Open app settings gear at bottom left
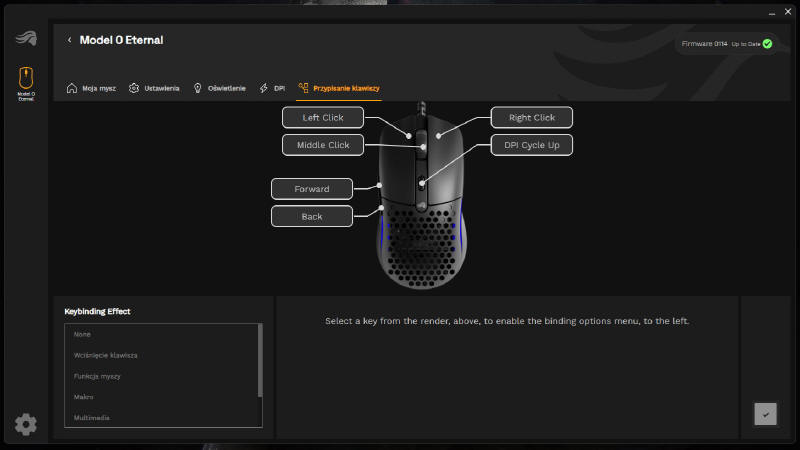This screenshot has width=800, height=450. pyautogui.click(x=26, y=424)
